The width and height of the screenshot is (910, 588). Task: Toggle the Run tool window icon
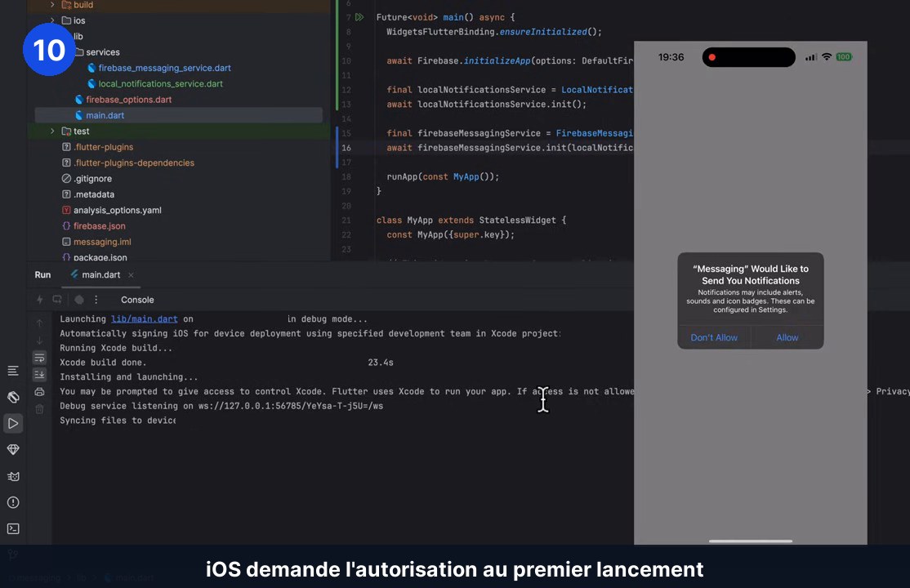coord(13,423)
